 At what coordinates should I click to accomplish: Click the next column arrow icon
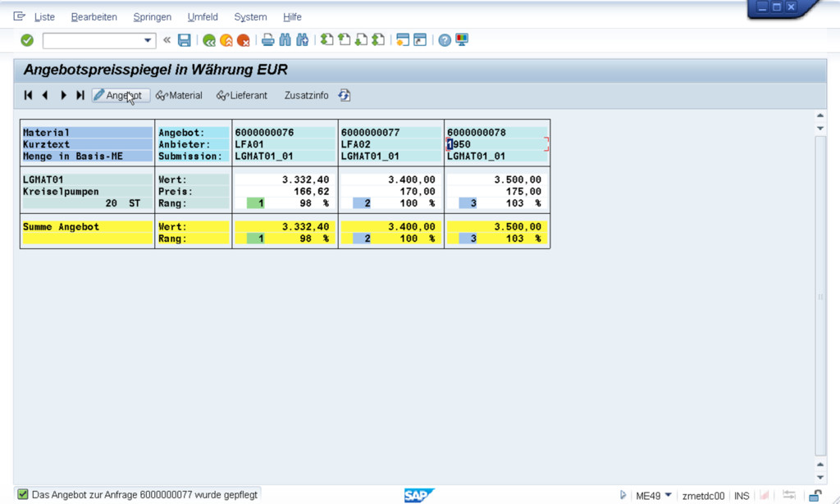point(63,95)
